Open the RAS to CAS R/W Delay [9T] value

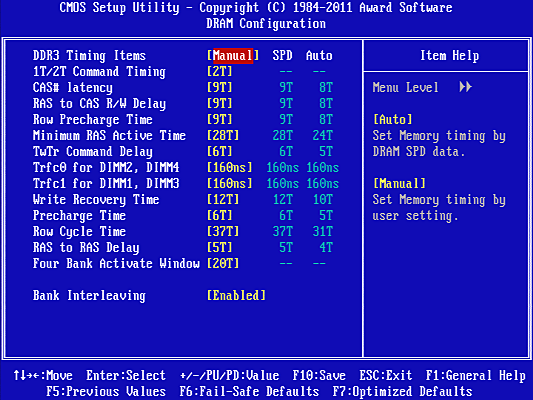[x=220, y=104]
